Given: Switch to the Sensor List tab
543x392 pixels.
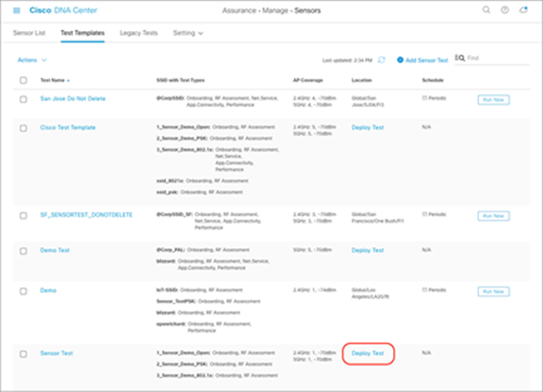Looking at the screenshot, I should (x=29, y=33).
